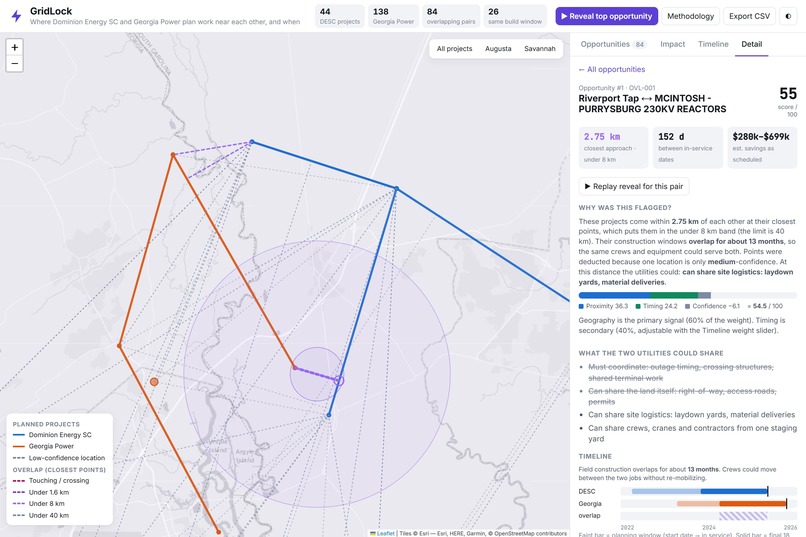Click Reveal top opportunity button
Viewport: 806px width, 537px height.
(x=607, y=16)
